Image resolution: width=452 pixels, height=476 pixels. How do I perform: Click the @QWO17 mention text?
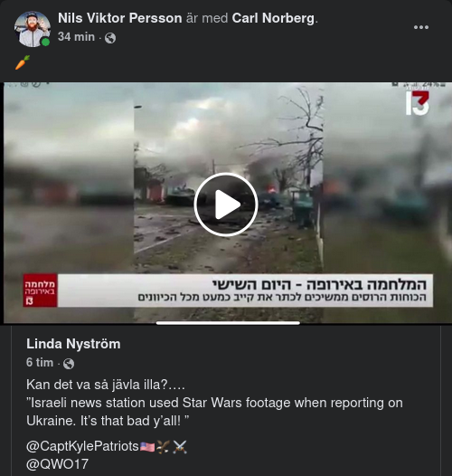pyautogui.click(x=57, y=464)
